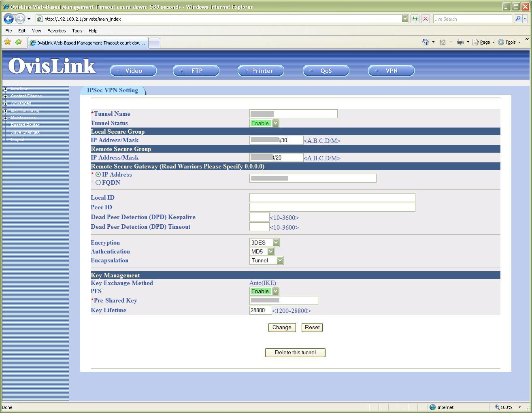Print the page using the printer icon

pyautogui.click(x=460, y=42)
